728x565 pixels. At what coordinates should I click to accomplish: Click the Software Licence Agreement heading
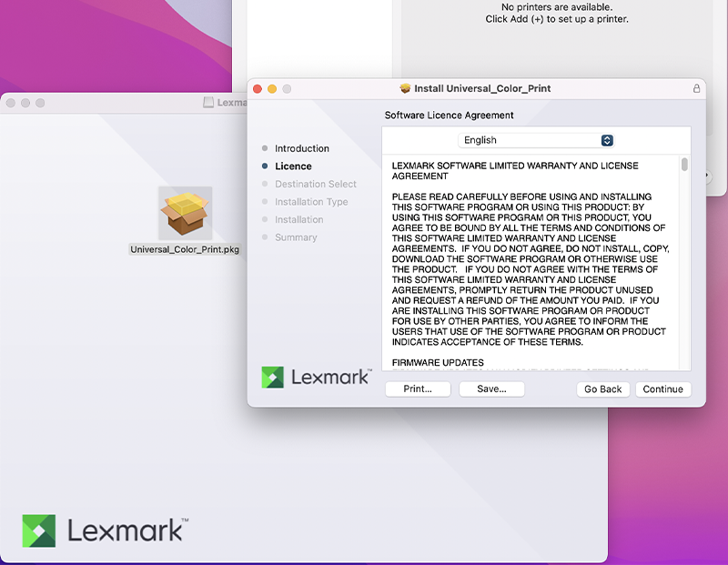coord(449,116)
